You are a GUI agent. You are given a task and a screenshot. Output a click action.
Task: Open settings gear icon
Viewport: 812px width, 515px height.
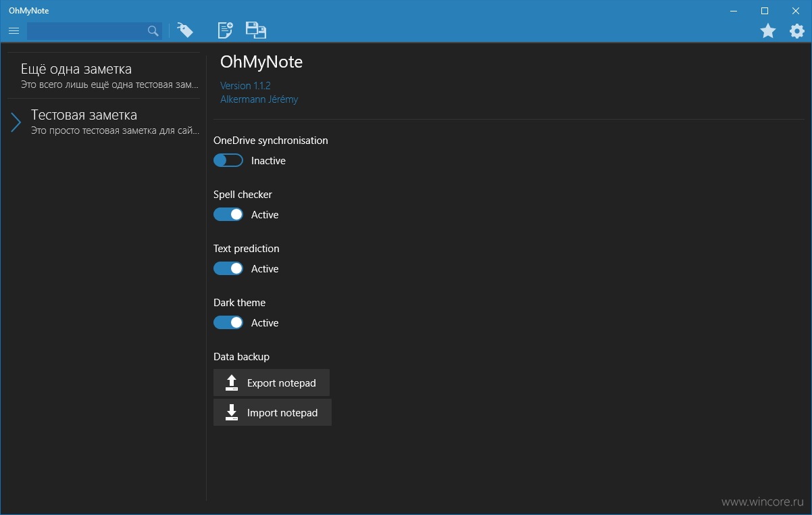click(797, 31)
